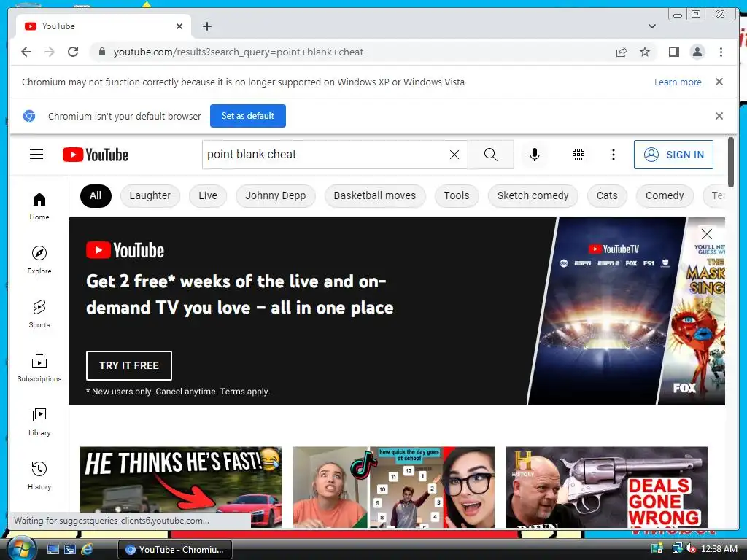The width and height of the screenshot is (747, 560).
Task: Launch Internet Explorer from quick launch
Action: (88, 550)
